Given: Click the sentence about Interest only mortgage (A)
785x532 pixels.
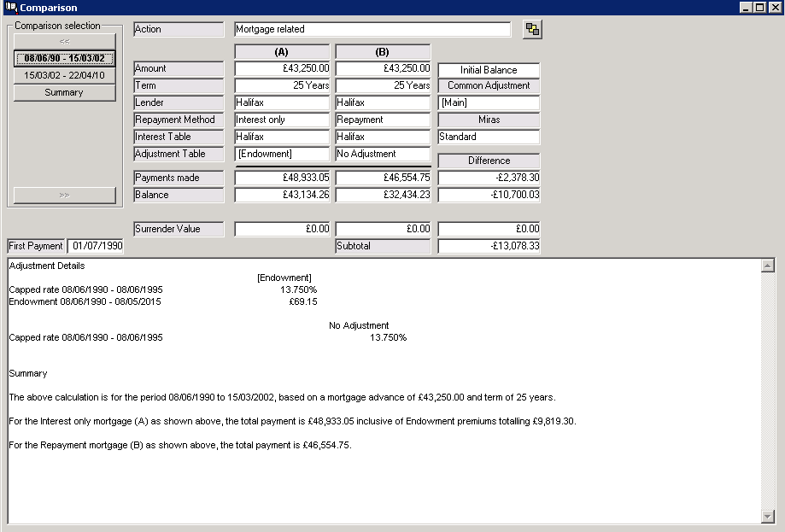Looking at the screenshot, I should pos(292,421).
